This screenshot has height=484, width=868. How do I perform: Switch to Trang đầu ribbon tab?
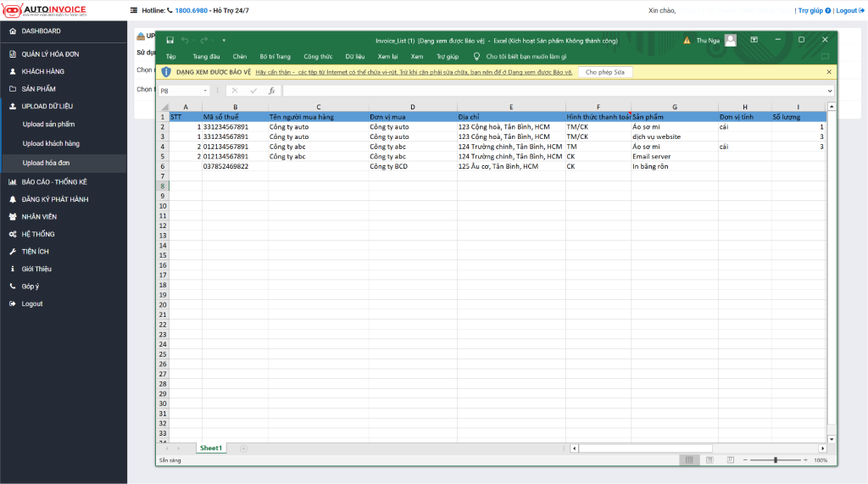206,57
